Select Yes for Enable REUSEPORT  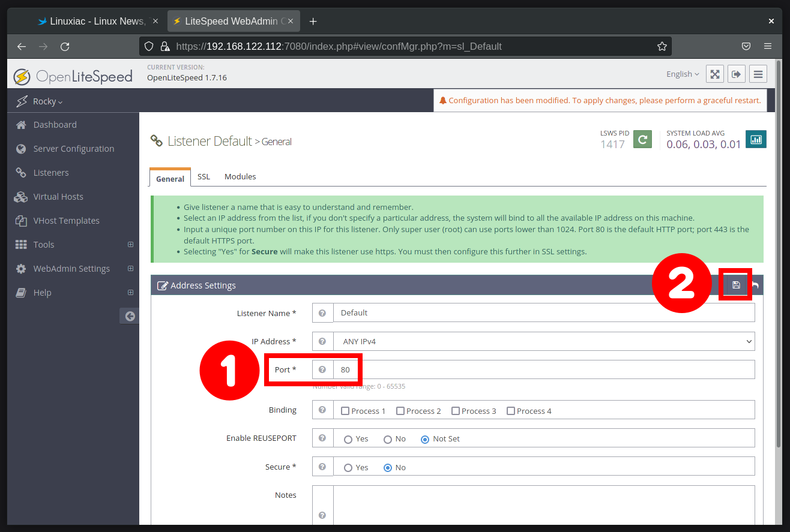pyautogui.click(x=348, y=439)
